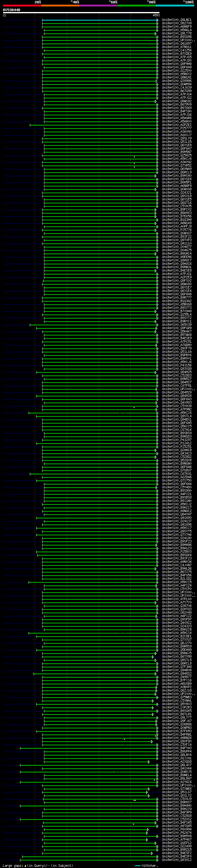Select hit label UniRef100_Q7GDU7

point(176,470)
